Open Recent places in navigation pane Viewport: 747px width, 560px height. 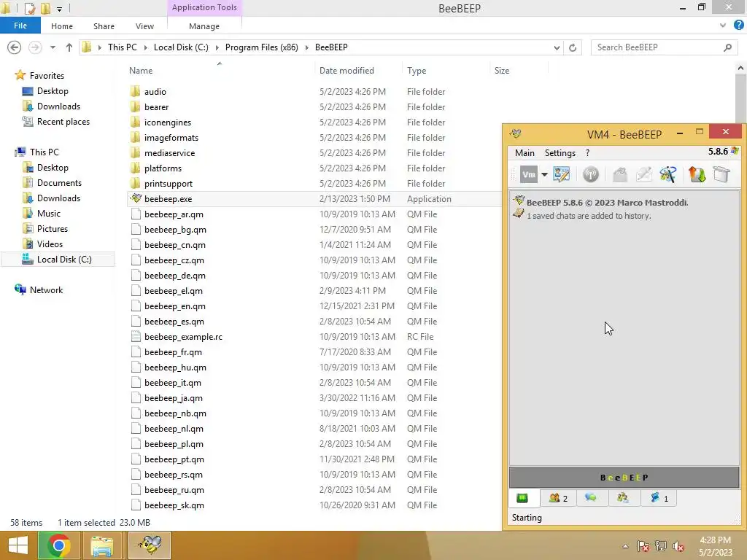[x=63, y=122]
